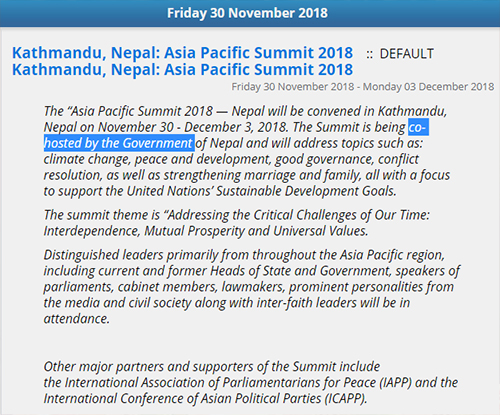
Task: Open the second-line "Kathmandu, Nepal: Asia Pacific Summit 2018" link
Action: (182, 70)
